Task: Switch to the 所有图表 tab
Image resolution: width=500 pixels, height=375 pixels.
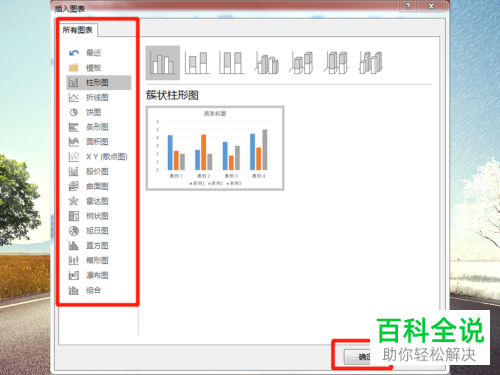Action: point(78,30)
